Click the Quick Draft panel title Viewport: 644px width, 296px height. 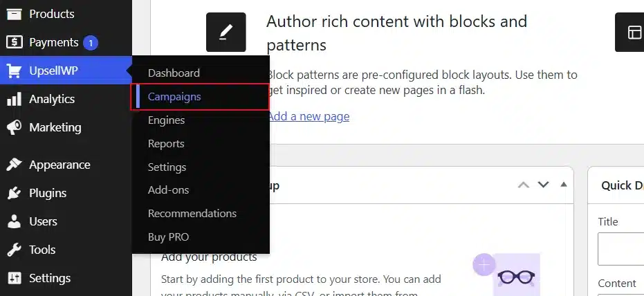point(623,185)
